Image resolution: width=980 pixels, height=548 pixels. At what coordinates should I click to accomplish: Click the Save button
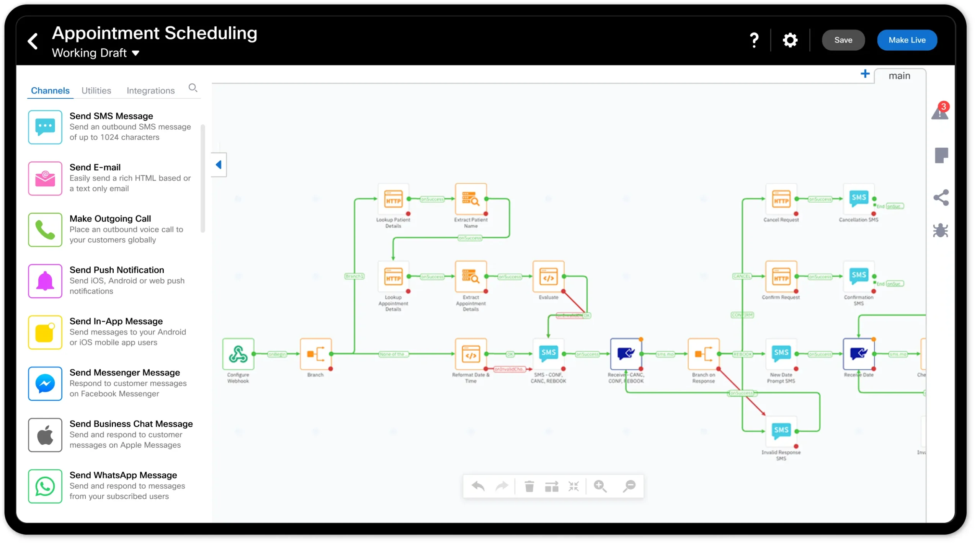[x=843, y=40]
